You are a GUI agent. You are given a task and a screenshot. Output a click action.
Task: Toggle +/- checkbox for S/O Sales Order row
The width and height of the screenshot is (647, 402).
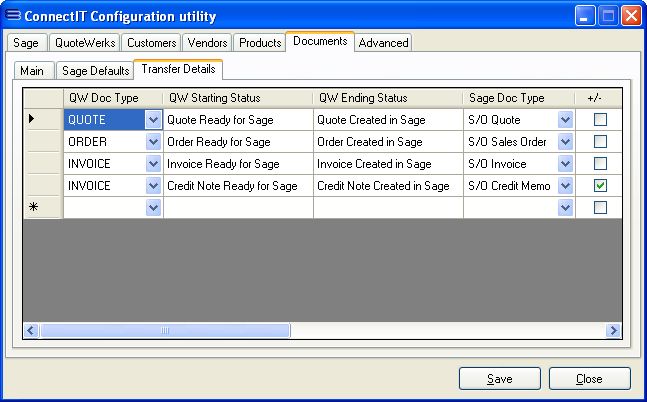pyautogui.click(x=600, y=142)
